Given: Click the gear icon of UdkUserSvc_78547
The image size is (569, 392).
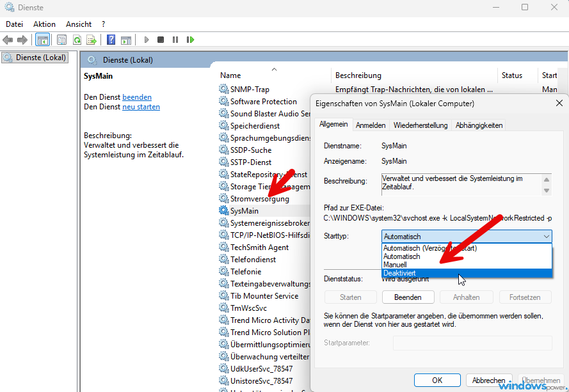Looking at the screenshot, I should coord(223,369).
